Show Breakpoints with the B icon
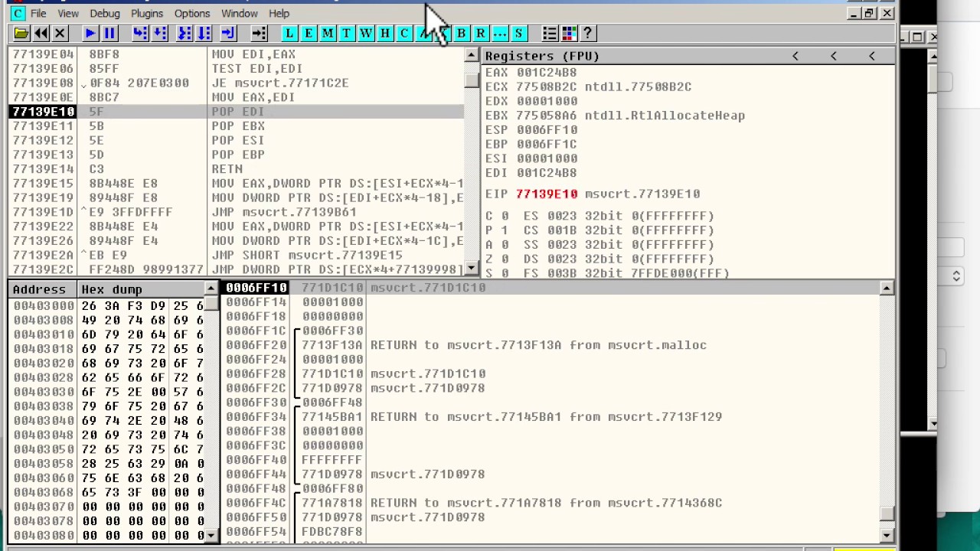 coord(461,34)
